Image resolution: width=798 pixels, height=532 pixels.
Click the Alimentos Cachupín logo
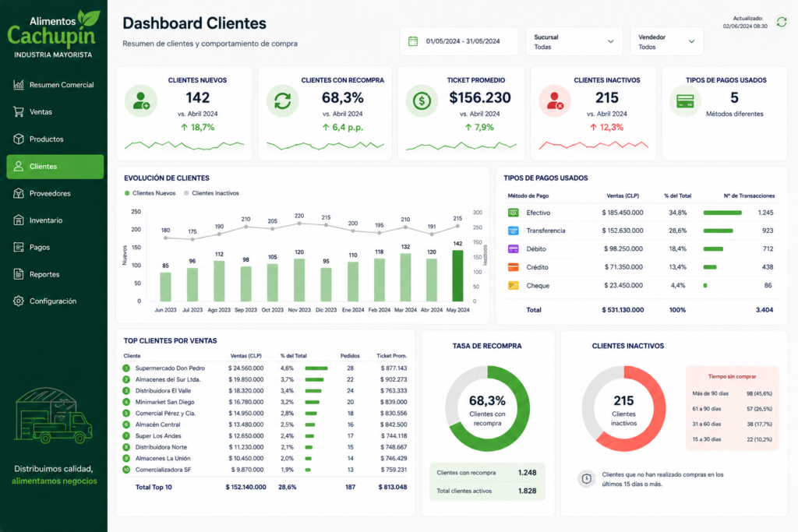54,34
